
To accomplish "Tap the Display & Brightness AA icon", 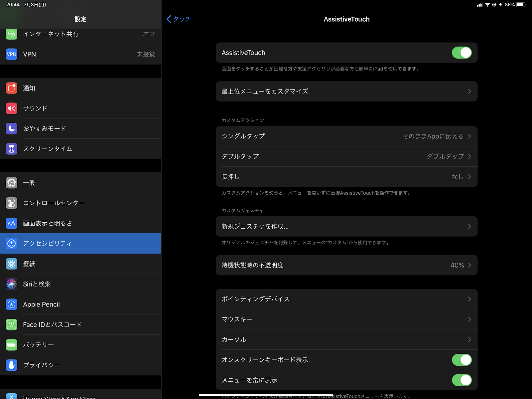I will coord(11,223).
